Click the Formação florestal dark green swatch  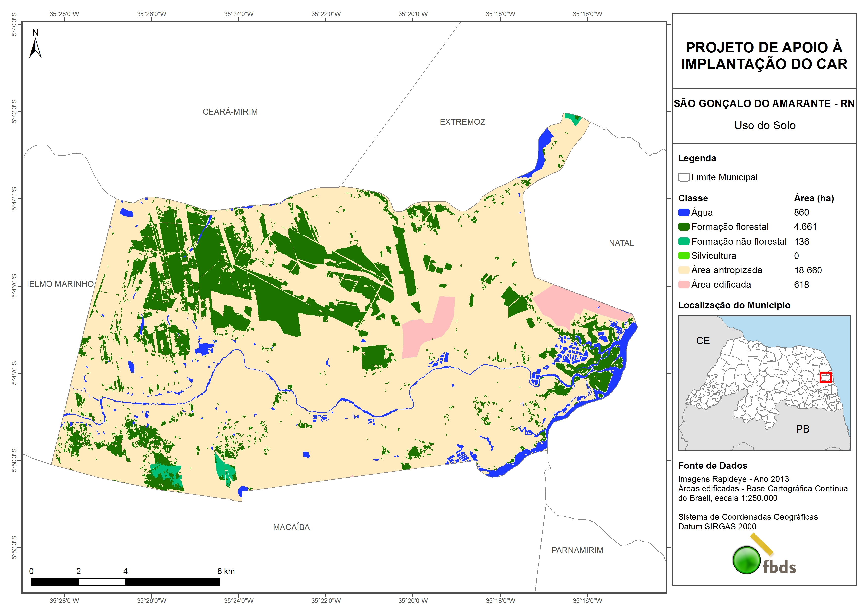point(683,227)
